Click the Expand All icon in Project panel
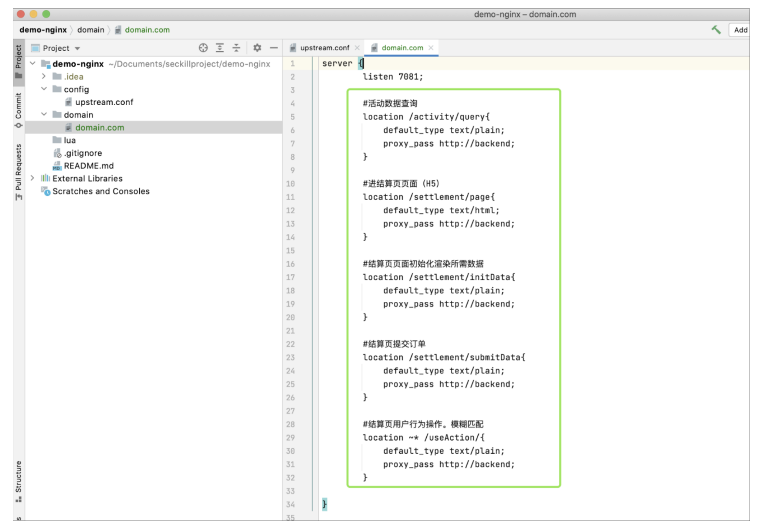This screenshot has width=762, height=532. coord(219,48)
